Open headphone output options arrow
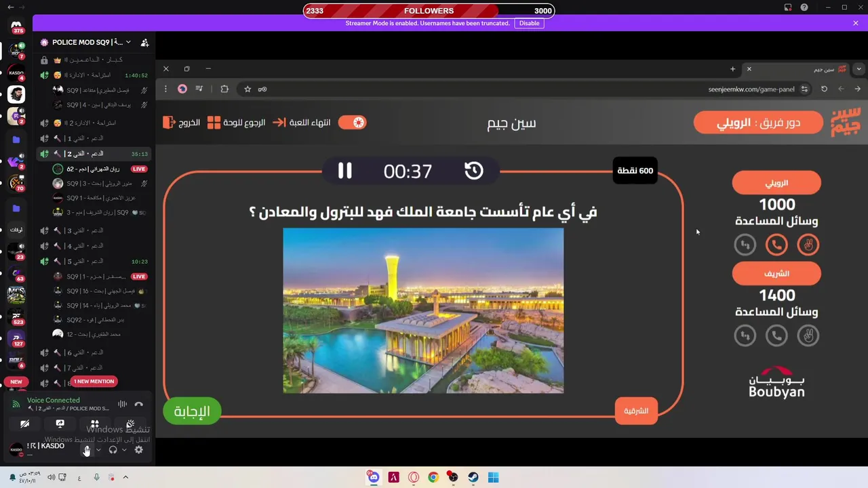 point(124,450)
